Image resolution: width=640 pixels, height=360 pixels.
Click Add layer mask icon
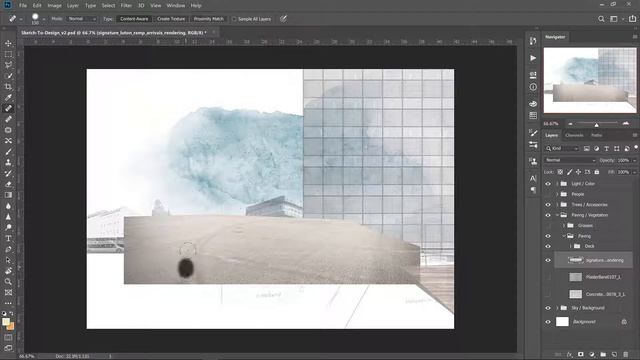(580, 354)
